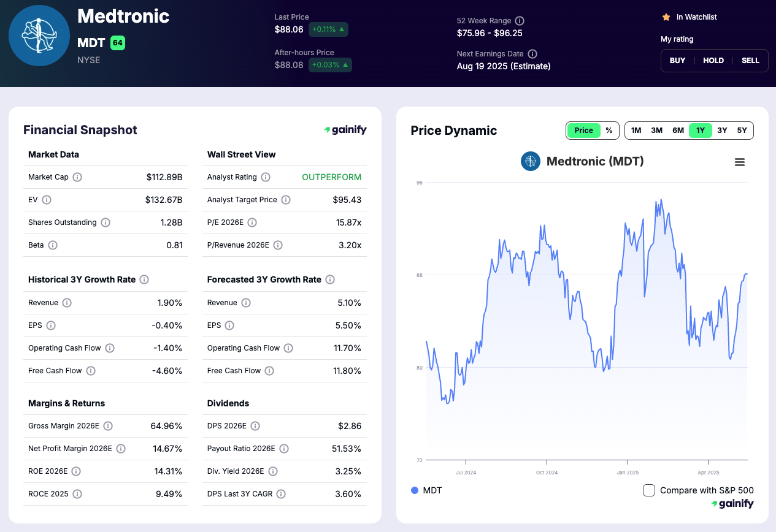Rate the stock as HOLD
This screenshot has height=532, width=776.
coord(713,61)
